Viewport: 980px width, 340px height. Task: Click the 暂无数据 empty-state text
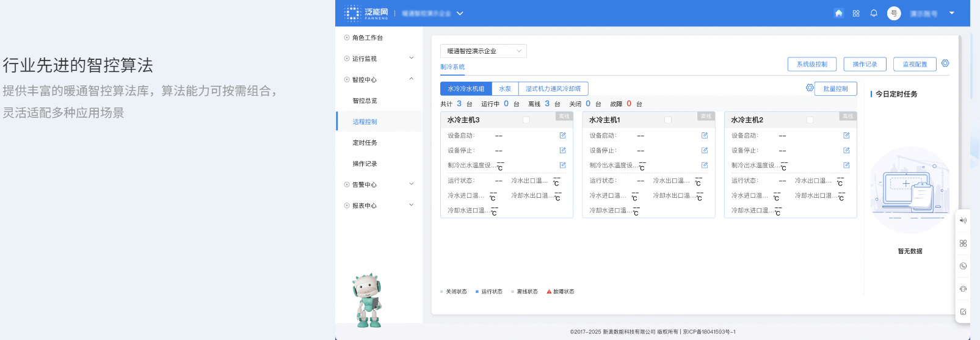pyautogui.click(x=910, y=251)
